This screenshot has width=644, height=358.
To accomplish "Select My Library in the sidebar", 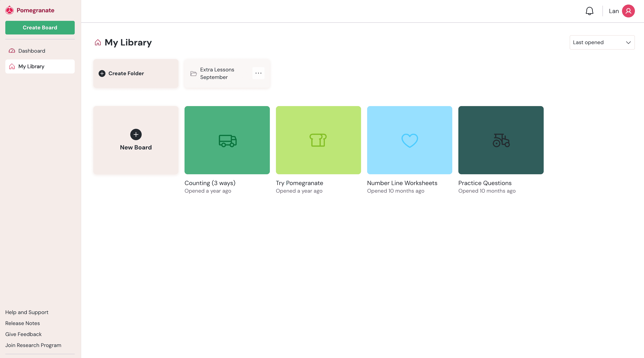I will tap(40, 66).
